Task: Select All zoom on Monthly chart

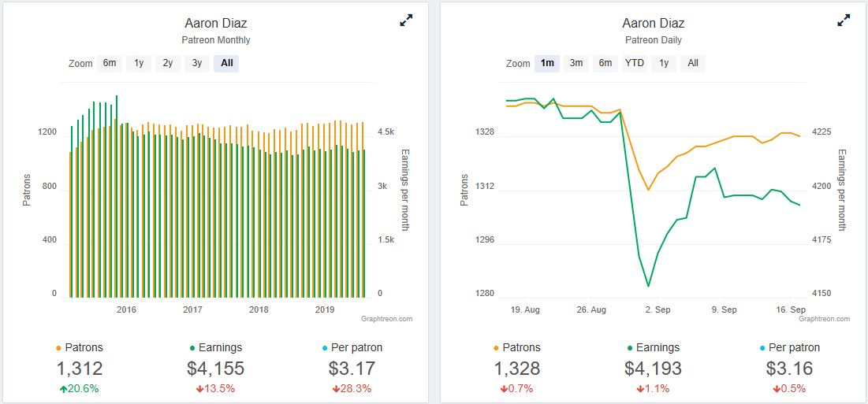Action: (226, 63)
